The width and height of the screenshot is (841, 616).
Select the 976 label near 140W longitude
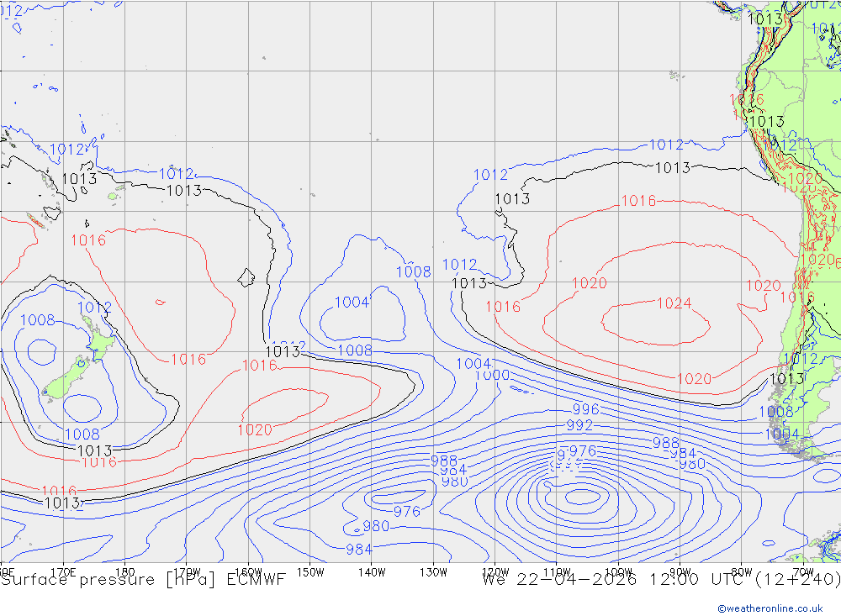coord(407,512)
